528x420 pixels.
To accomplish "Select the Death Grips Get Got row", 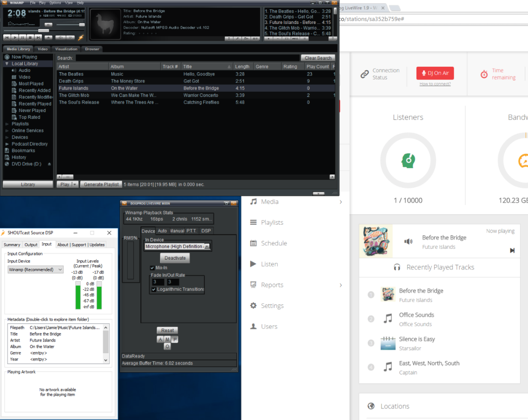I will click(196, 81).
